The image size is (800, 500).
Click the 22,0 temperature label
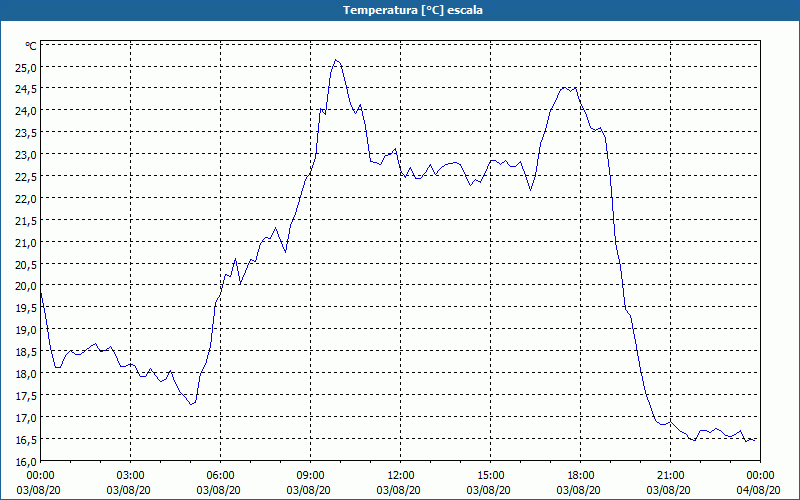pos(27,199)
